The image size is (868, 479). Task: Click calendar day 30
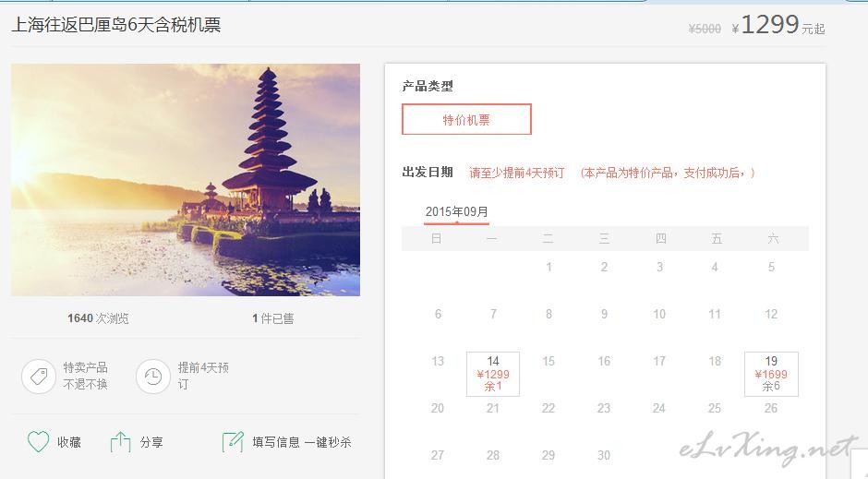pos(604,455)
